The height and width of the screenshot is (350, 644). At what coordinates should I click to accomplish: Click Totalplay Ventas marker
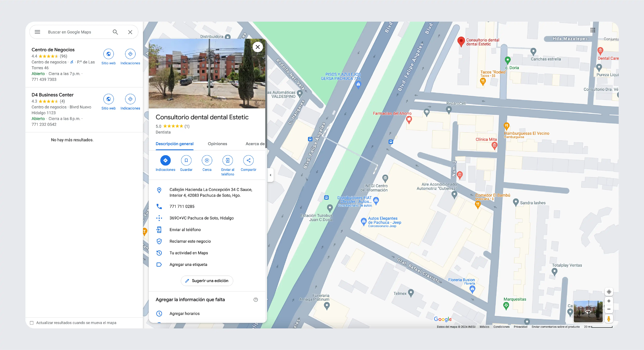(555, 272)
